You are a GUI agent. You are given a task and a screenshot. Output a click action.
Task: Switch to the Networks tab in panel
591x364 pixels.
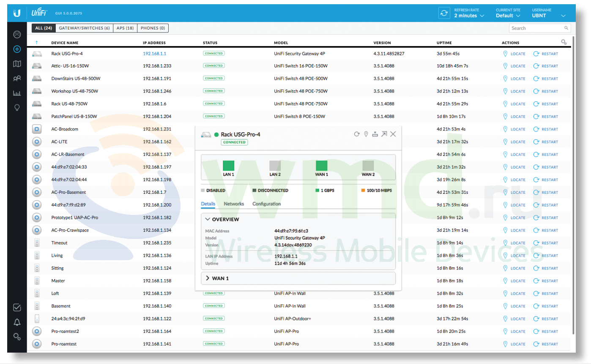point(234,204)
